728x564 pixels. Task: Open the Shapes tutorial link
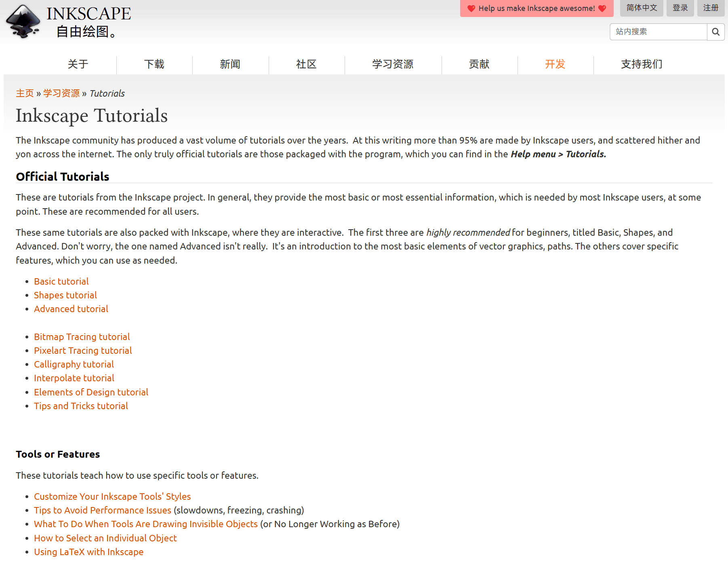coord(65,295)
